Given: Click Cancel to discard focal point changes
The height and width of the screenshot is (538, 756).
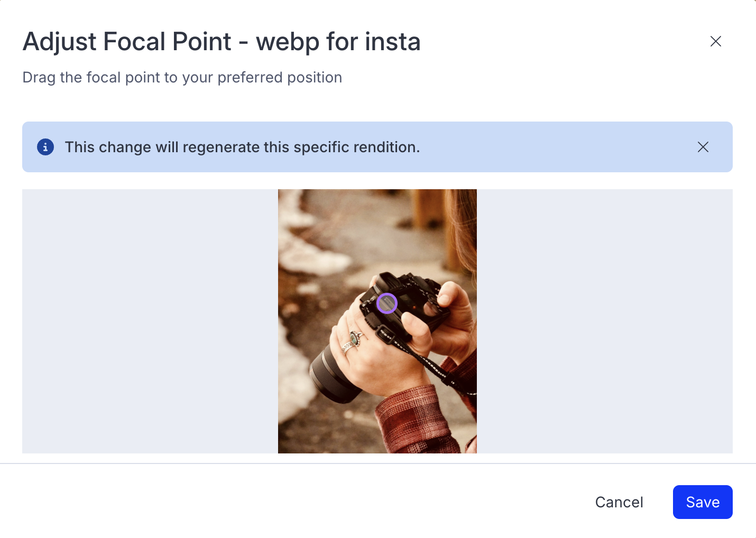Looking at the screenshot, I should click(x=619, y=502).
